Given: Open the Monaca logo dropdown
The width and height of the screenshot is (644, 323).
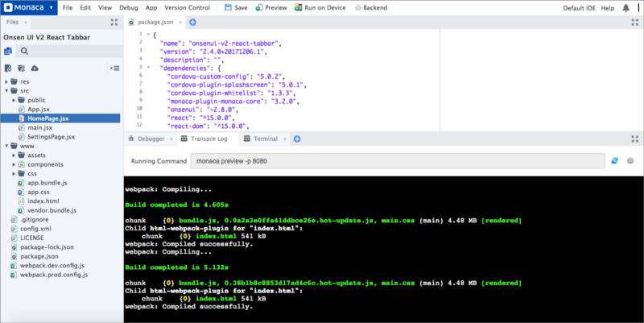Looking at the screenshot, I should tap(29, 7).
